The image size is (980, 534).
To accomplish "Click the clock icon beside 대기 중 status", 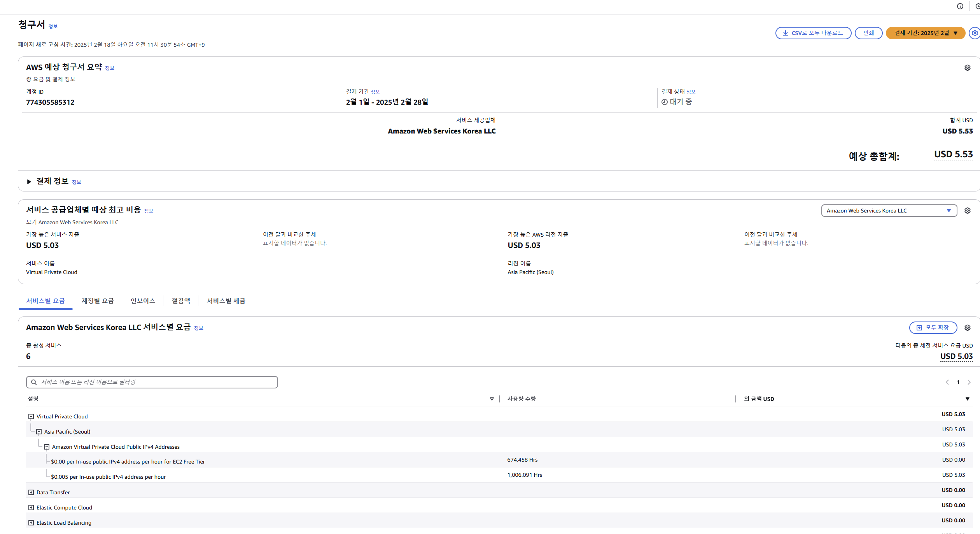I will click(665, 102).
